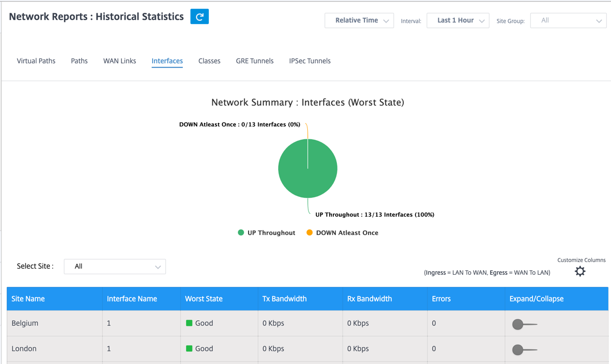Switch to the Paths tab

coord(79,61)
